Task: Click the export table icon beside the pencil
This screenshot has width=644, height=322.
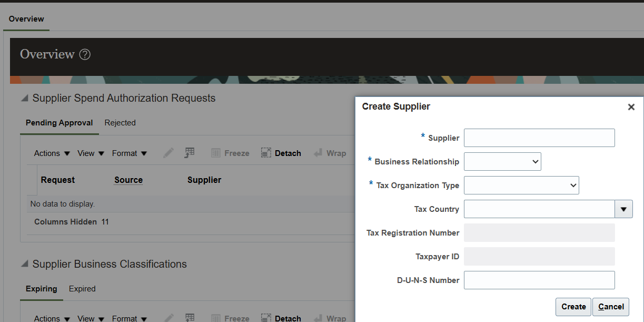Action: coord(190,153)
